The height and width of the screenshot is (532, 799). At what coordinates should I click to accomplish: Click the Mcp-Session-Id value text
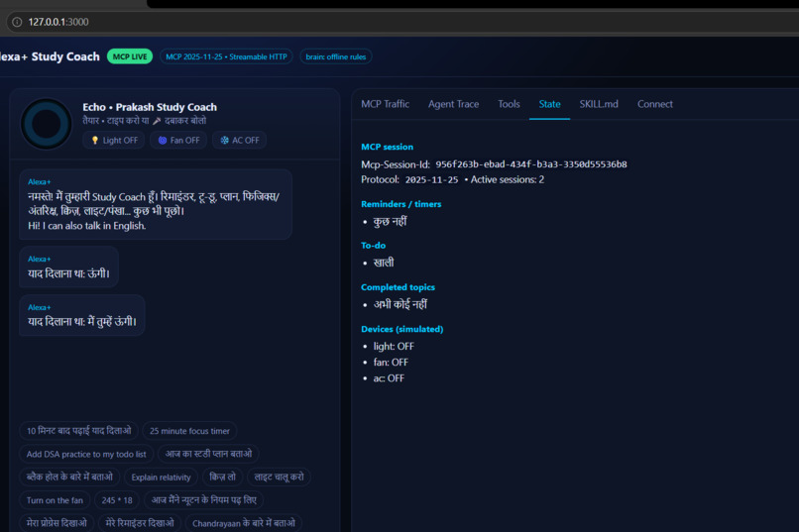[x=531, y=164]
